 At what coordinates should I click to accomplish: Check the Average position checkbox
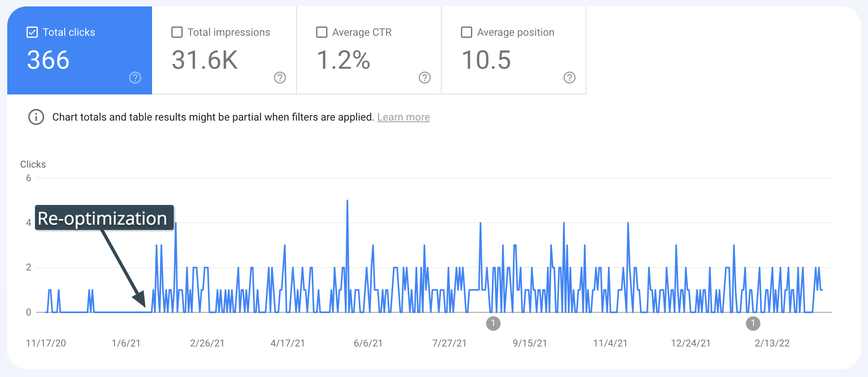[467, 32]
